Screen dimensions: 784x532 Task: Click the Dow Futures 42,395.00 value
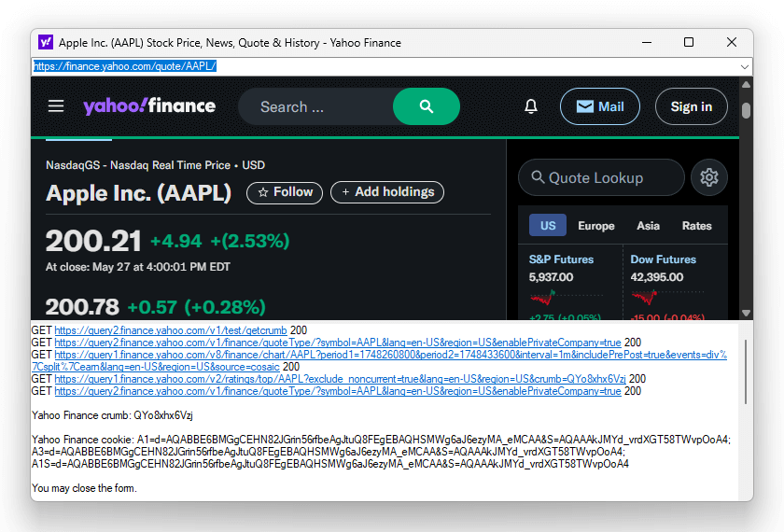tap(656, 277)
